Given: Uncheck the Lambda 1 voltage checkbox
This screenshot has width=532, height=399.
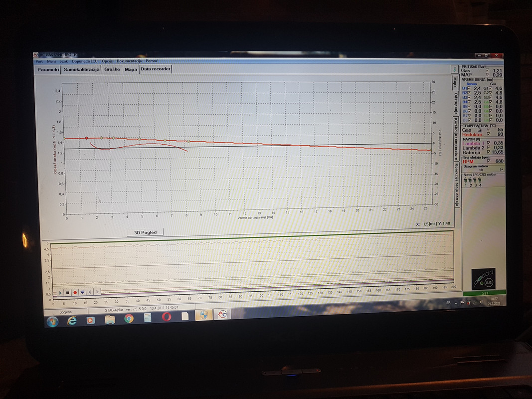Looking at the screenshot, I should (489, 143).
